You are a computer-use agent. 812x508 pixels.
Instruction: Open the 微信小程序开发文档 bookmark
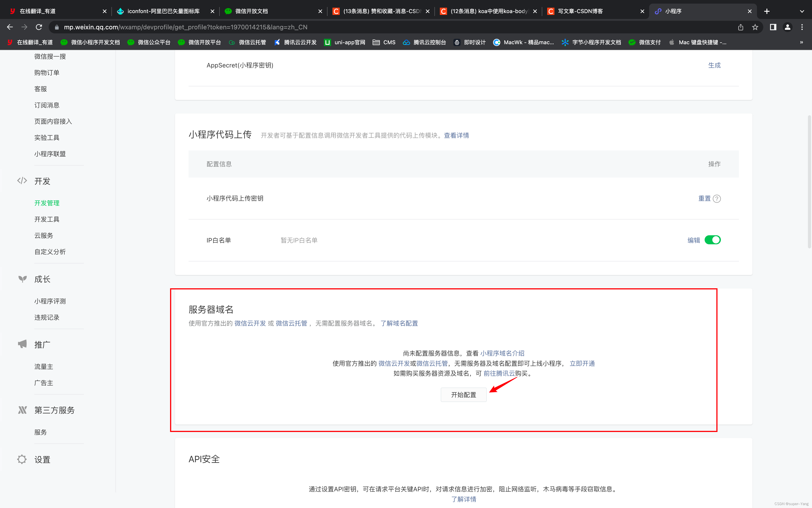(90, 42)
